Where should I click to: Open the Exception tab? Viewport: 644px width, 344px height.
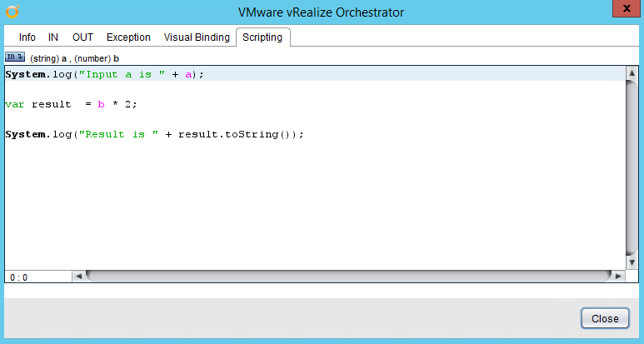click(128, 37)
